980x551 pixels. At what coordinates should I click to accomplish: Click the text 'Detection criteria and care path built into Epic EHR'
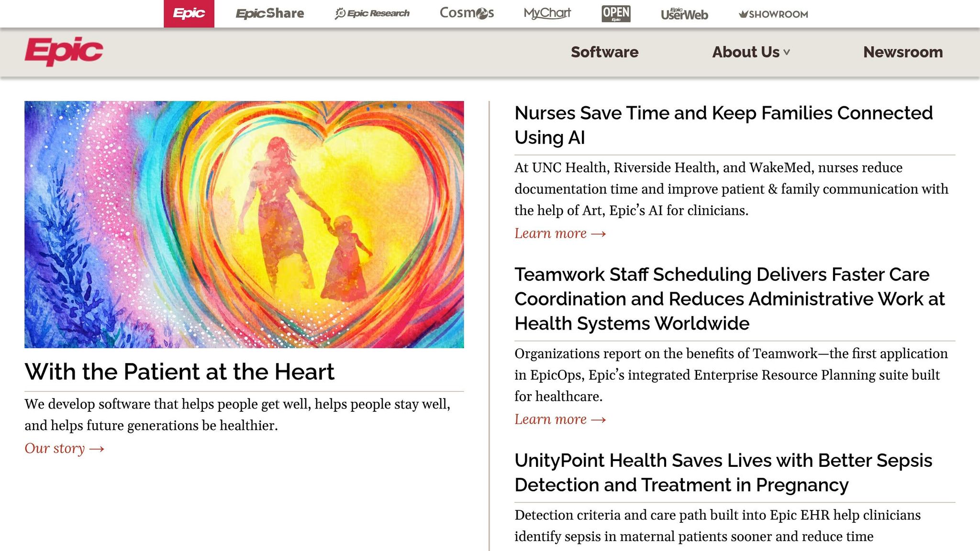[x=672, y=515]
